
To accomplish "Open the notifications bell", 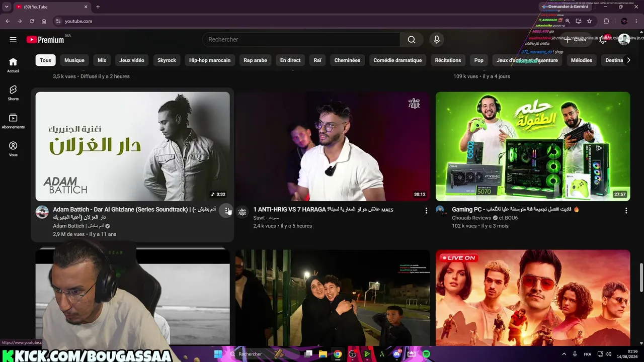I will 603,40.
